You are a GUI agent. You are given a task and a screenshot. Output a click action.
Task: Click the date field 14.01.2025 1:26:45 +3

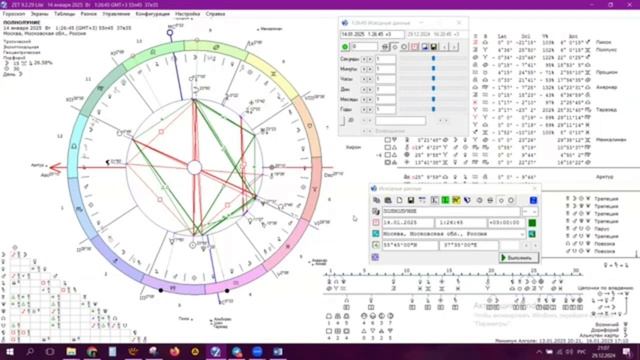(372, 34)
